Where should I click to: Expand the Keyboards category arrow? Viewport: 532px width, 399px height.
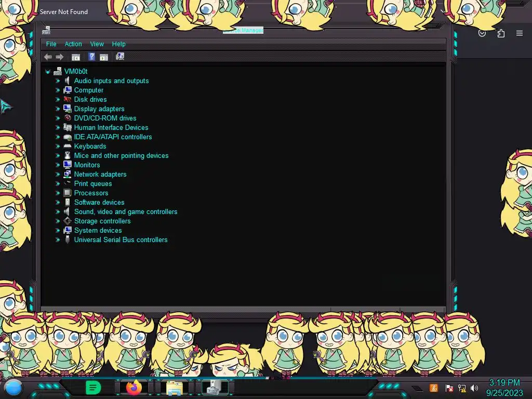57,146
